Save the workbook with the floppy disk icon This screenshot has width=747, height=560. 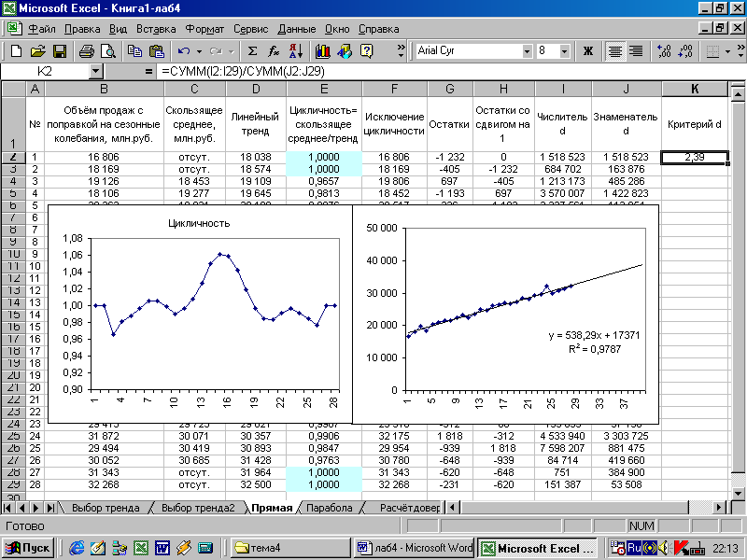[x=60, y=51]
